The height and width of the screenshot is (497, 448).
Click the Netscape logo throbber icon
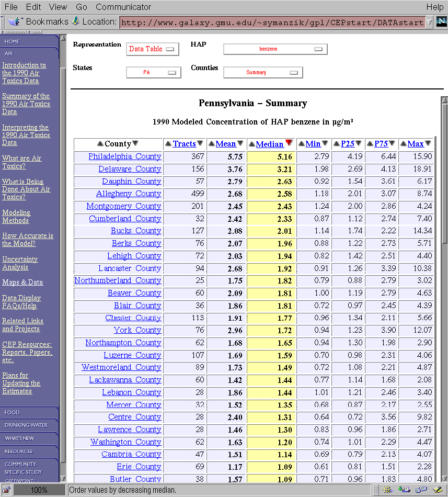coord(441,21)
